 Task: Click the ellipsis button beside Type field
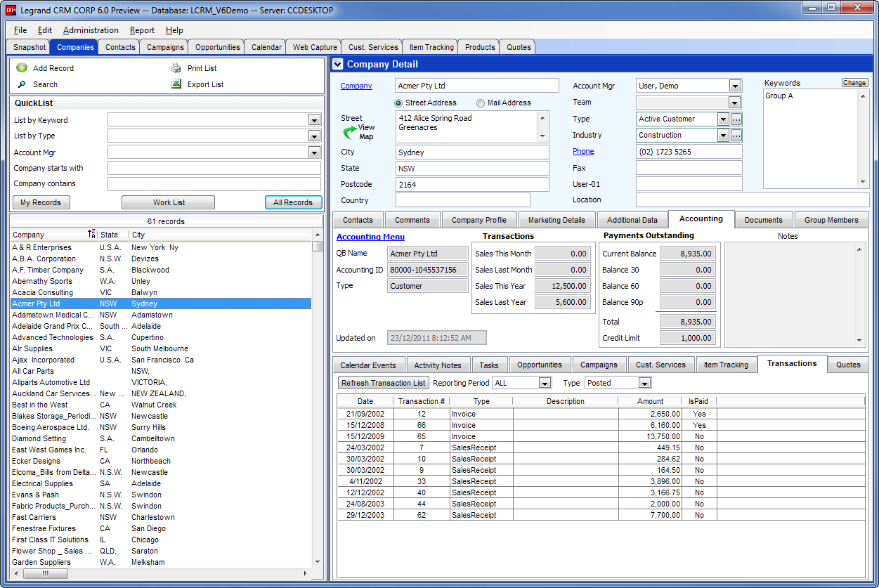[736, 119]
